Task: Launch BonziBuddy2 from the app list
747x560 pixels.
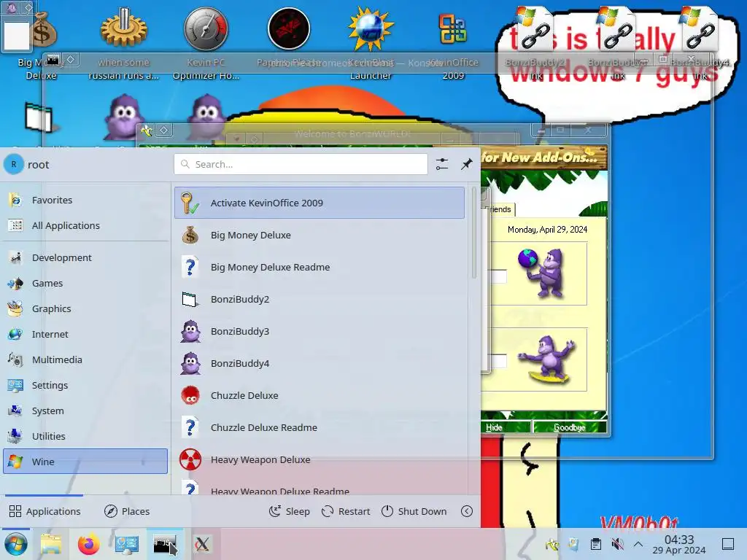Action: click(x=320, y=299)
